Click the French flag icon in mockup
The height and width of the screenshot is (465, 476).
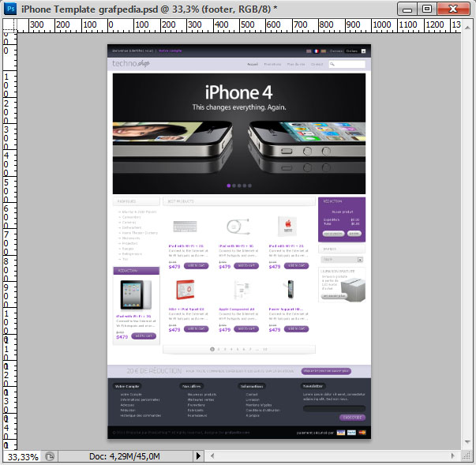tap(316, 51)
